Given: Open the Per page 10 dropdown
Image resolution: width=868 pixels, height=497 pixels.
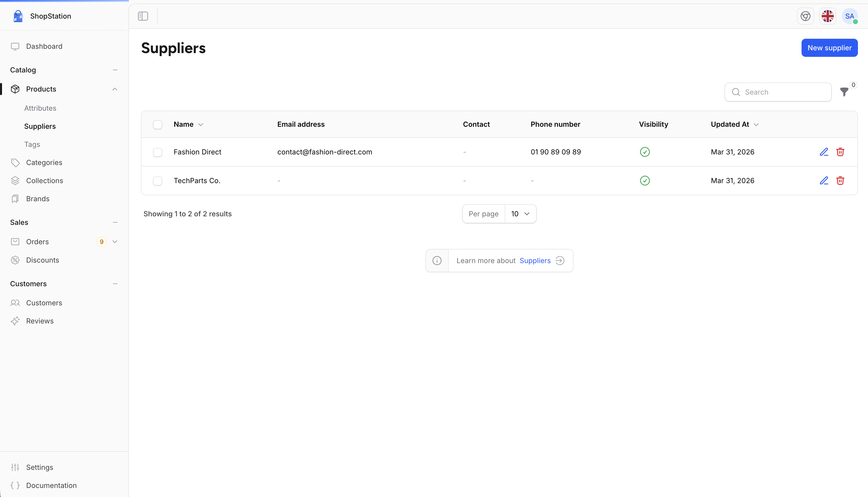Looking at the screenshot, I should pyautogui.click(x=520, y=214).
